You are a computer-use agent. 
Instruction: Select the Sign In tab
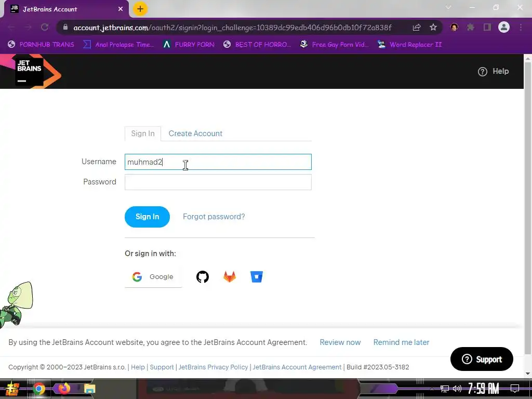[x=143, y=134]
